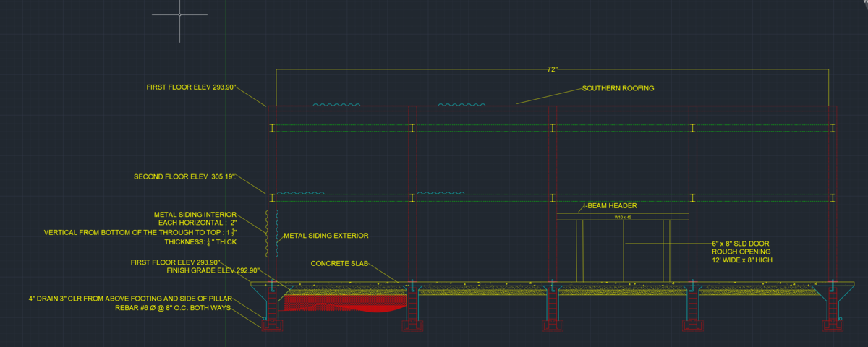
Task: Click the SOUTHERN ROOFING label
Action: click(618, 88)
